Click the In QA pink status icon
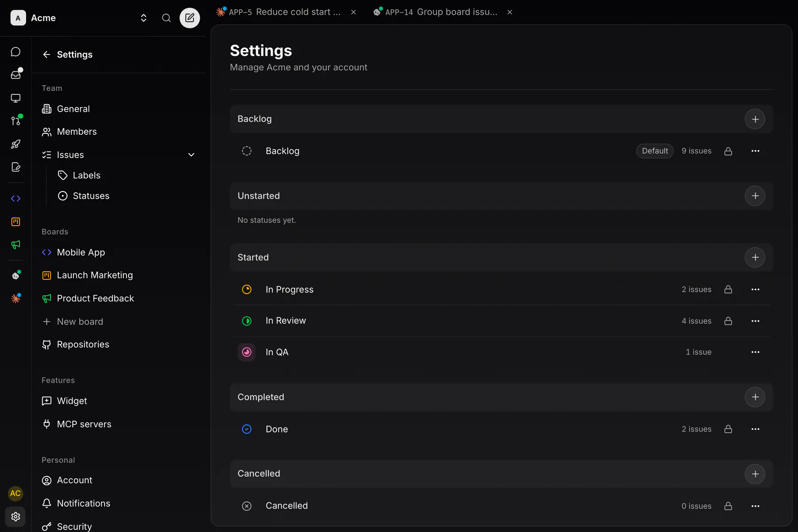798x532 pixels. pos(246,352)
